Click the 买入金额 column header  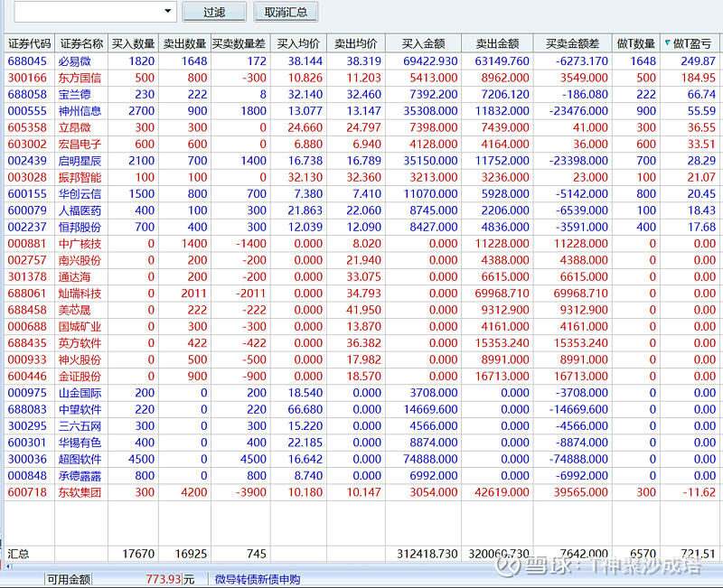tap(423, 43)
